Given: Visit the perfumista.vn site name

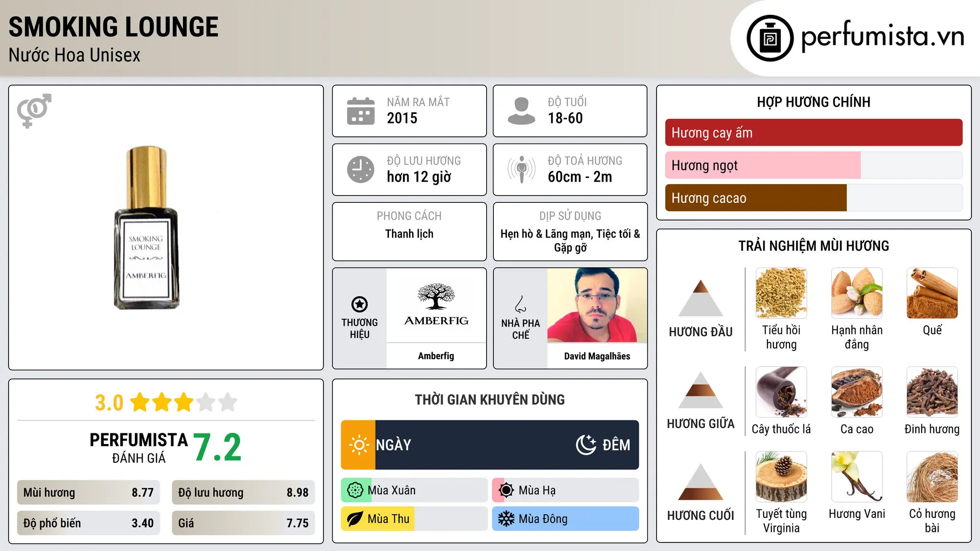Looking at the screenshot, I should tap(883, 36).
